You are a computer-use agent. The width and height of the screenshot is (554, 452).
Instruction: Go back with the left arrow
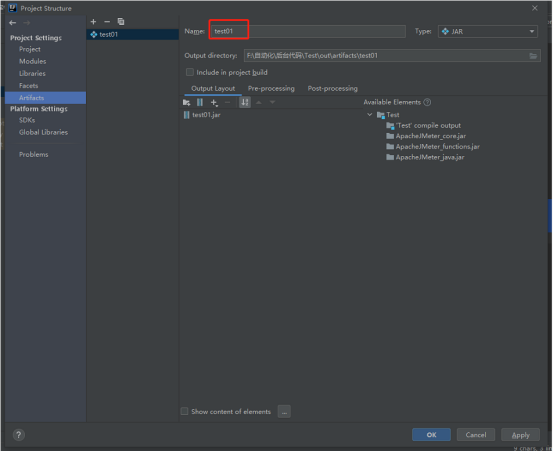13,23
